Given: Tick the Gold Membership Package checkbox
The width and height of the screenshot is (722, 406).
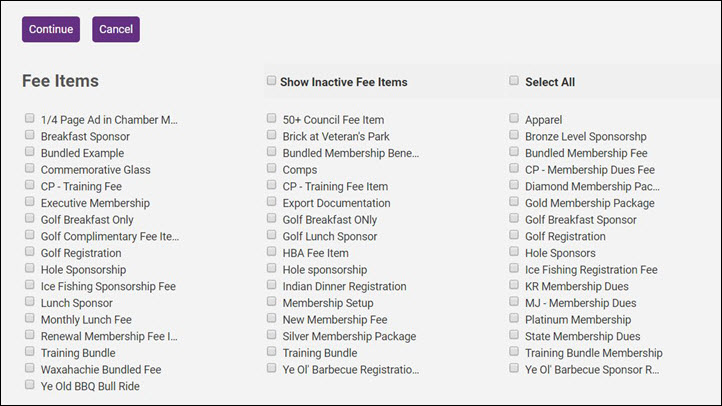Looking at the screenshot, I should (514, 202).
